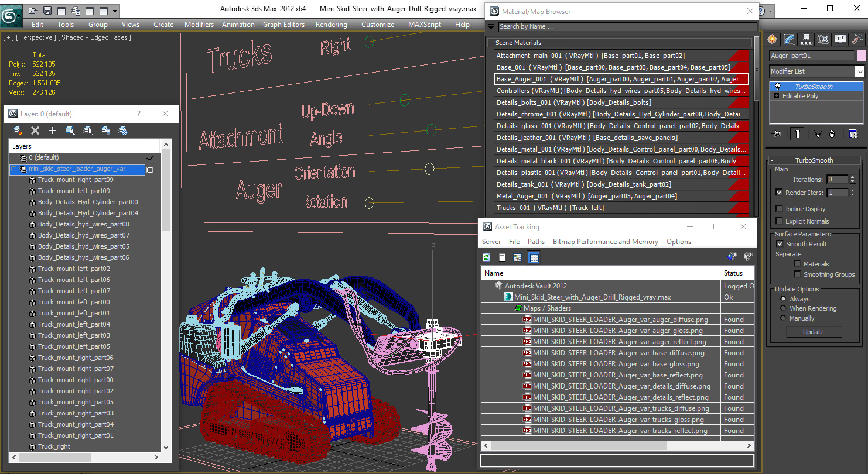Viewport: 868px width, 474px height.
Task: Toggle the Smooth Result checkbox
Action: (780, 243)
